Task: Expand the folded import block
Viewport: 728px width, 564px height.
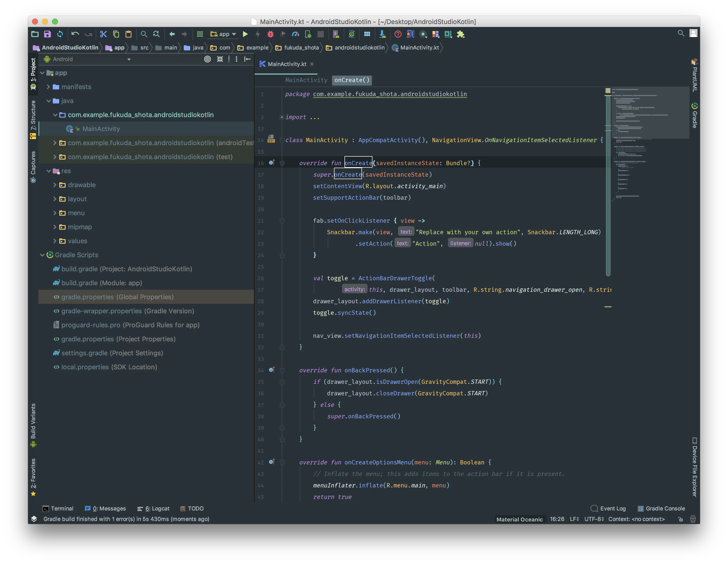Action: (x=282, y=117)
